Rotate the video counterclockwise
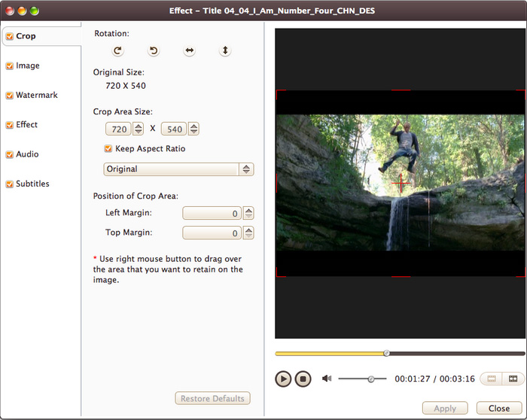This screenshot has width=527, height=420. click(154, 50)
